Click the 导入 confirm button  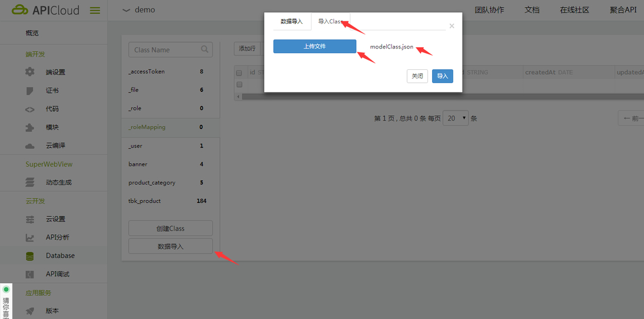442,76
